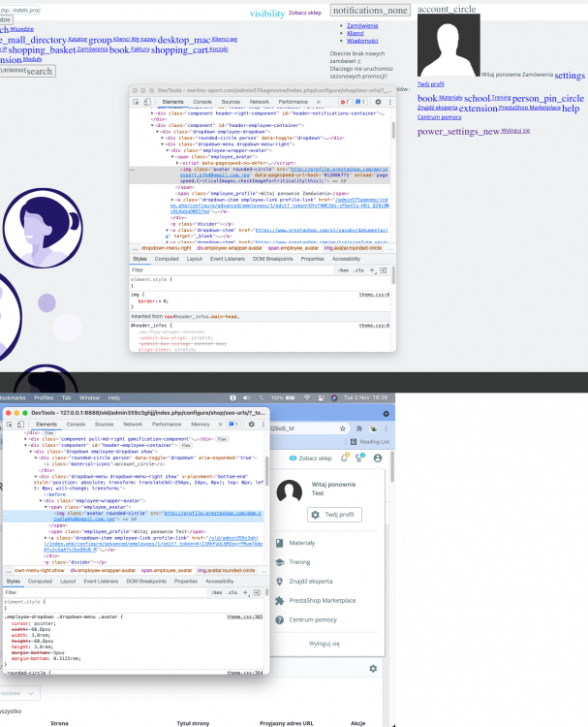
Task: Click Wyloguj się in styled employee dropdown
Action: [324, 644]
